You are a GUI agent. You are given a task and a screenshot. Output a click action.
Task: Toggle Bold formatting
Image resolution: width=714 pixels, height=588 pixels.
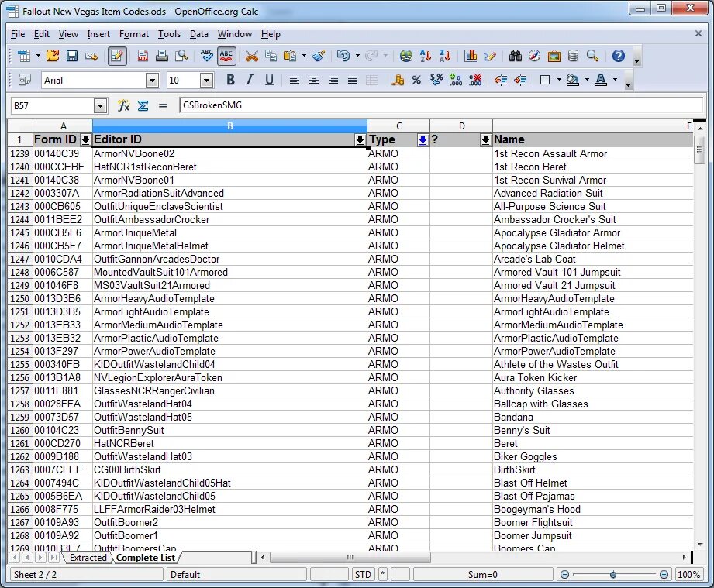[230, 80]
